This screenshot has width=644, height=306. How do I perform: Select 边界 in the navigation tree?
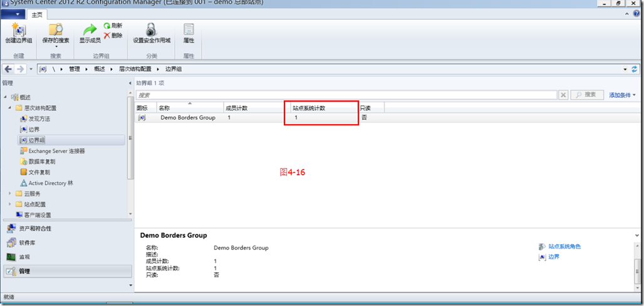[x=29, y=130]
